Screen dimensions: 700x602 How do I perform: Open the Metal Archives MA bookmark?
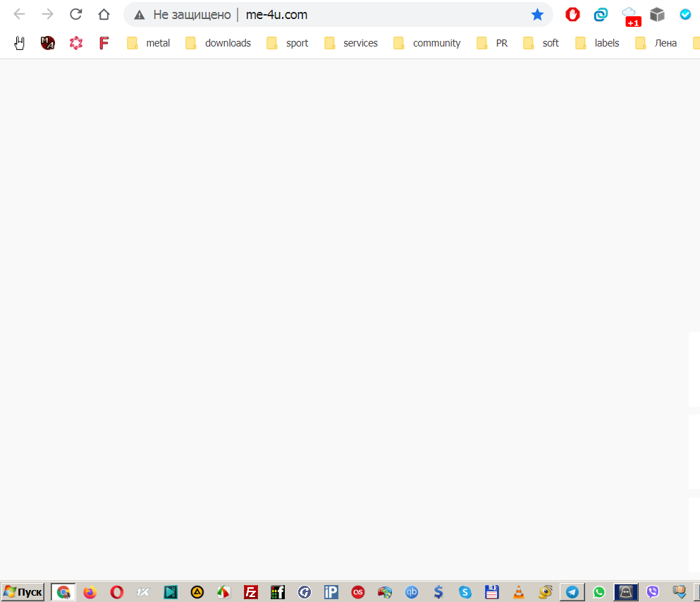pos(48,43)
